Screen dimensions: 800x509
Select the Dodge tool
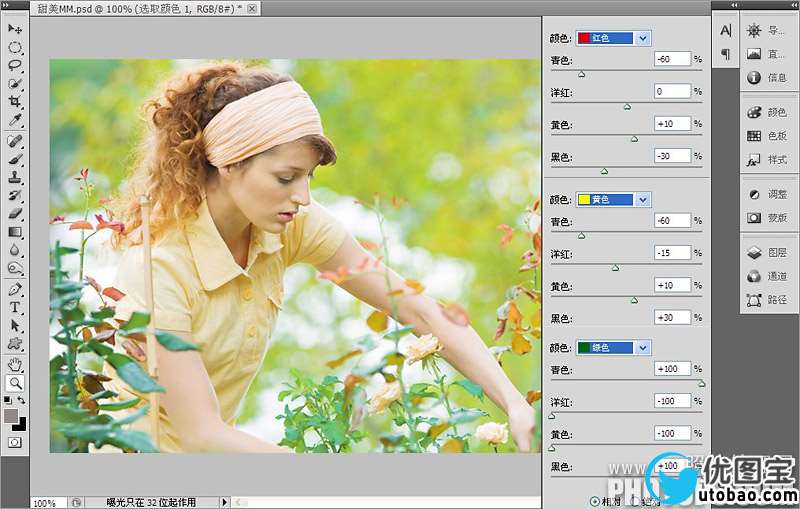(x=15, y=268)
